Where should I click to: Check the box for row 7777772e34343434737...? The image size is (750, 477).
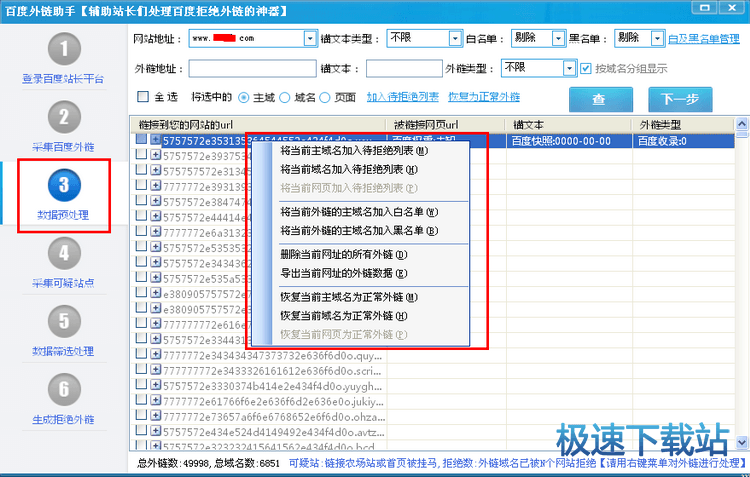(x=141, y=354)
